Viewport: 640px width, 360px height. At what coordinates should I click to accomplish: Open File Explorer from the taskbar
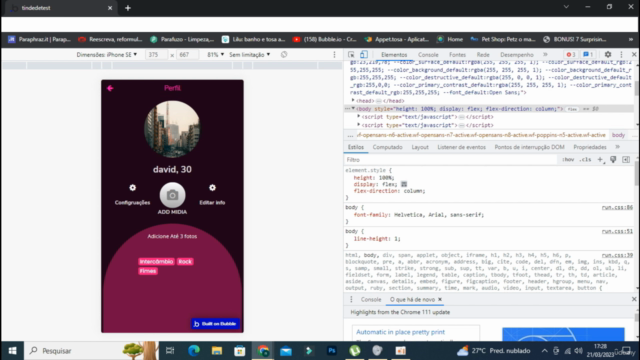coord(217,351)
